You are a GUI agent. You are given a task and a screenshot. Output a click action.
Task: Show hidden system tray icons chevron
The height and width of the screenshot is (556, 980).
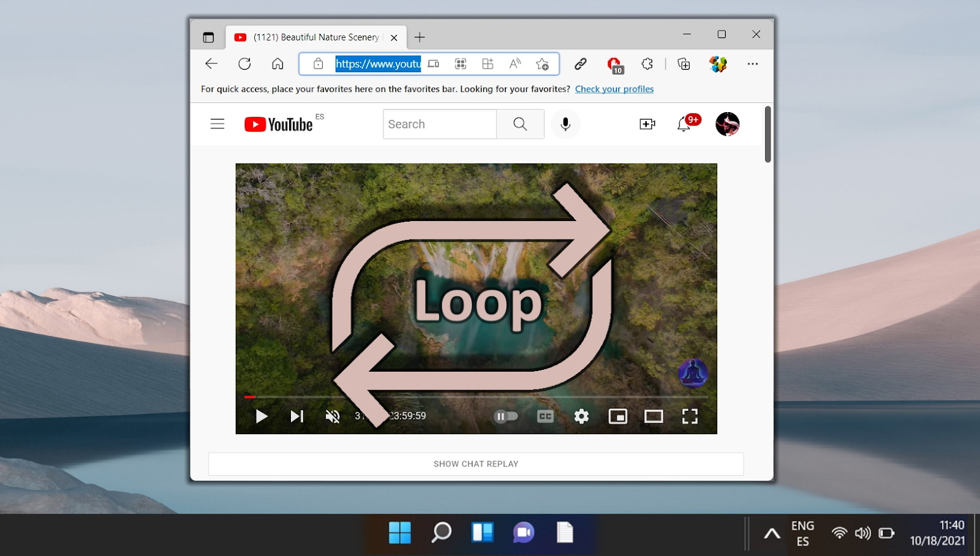(772, 533)
